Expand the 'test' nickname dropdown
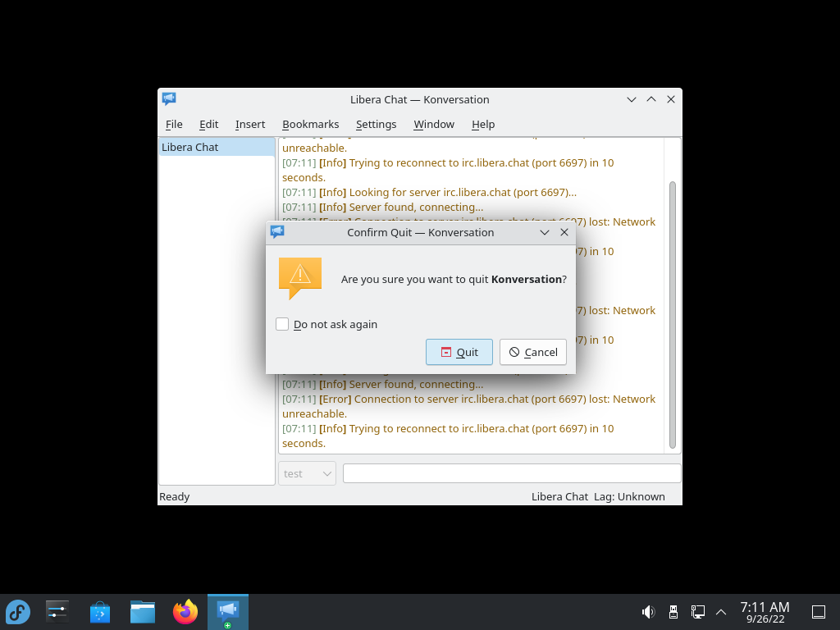840x630 pixels. tap(307, 473)
